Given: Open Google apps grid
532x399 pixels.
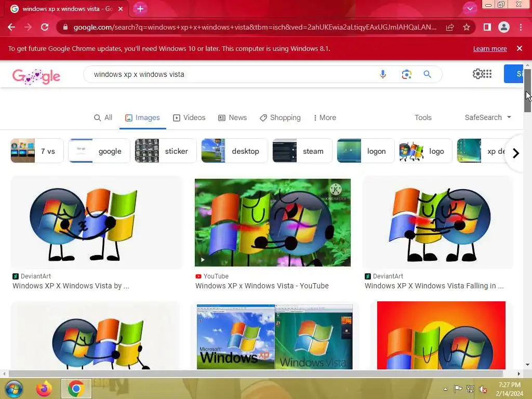Looking at the screenshot, I should (x=487, y=74).
